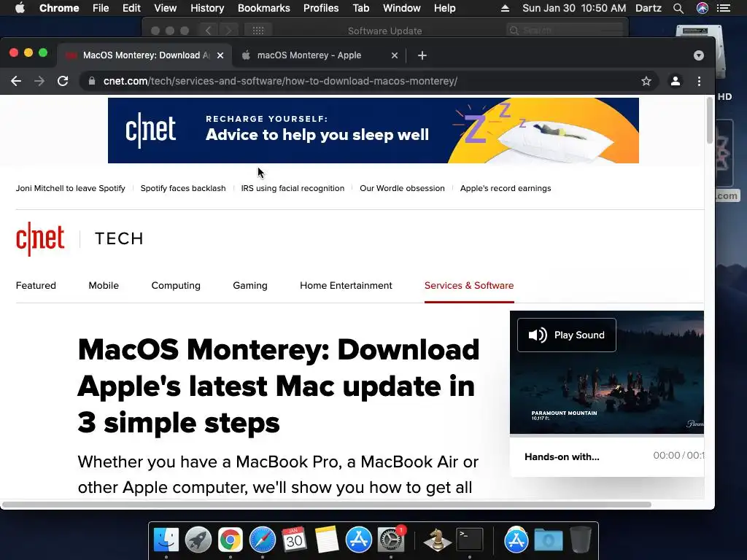Image resolution: width=747 pixels, height=560 pixels.
Task: Open a new tab with the plus button
Action: (x=422, y=55)
